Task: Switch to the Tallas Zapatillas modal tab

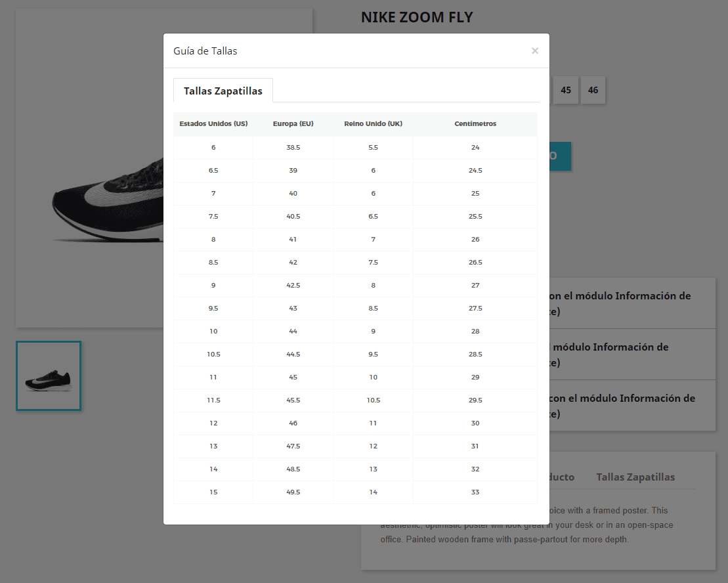Action: pos(223,91)
